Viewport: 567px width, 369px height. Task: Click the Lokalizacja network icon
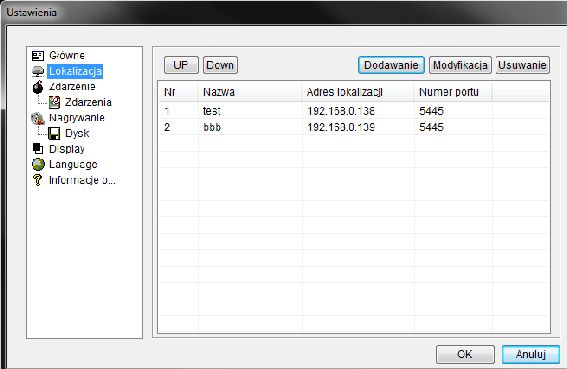38,71
